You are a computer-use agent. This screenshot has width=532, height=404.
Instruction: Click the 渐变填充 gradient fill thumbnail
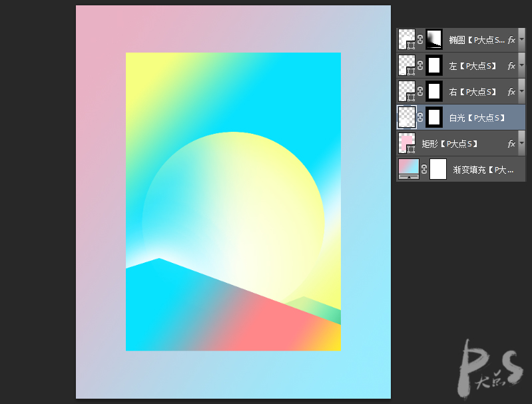pos(409,169)
